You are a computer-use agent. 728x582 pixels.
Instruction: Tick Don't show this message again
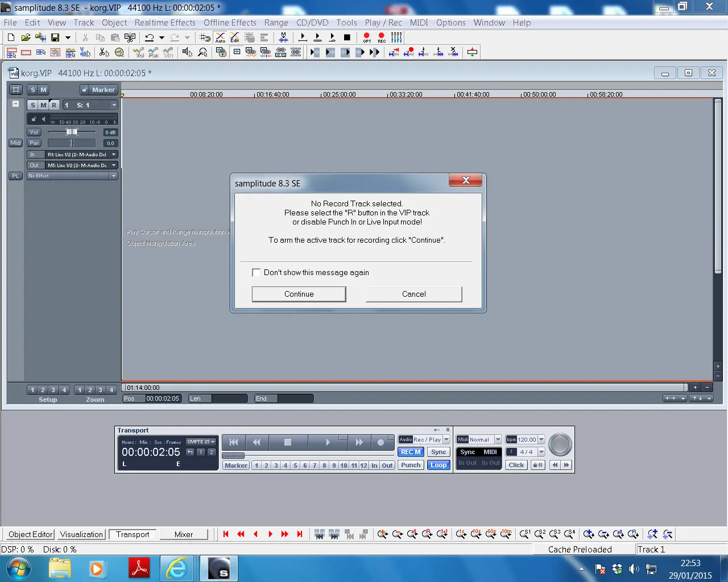(x=257, y=273)
